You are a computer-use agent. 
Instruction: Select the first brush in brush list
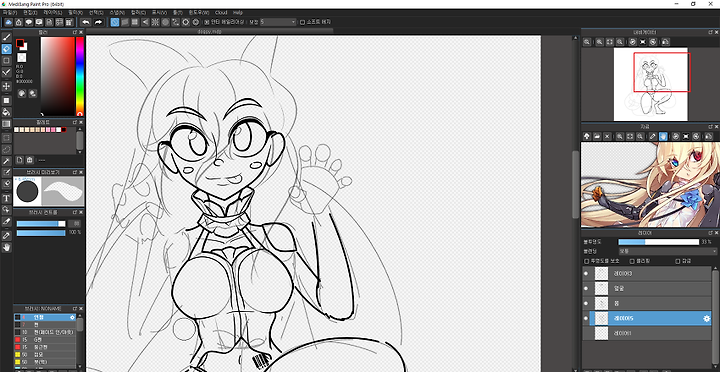point(45,317)
